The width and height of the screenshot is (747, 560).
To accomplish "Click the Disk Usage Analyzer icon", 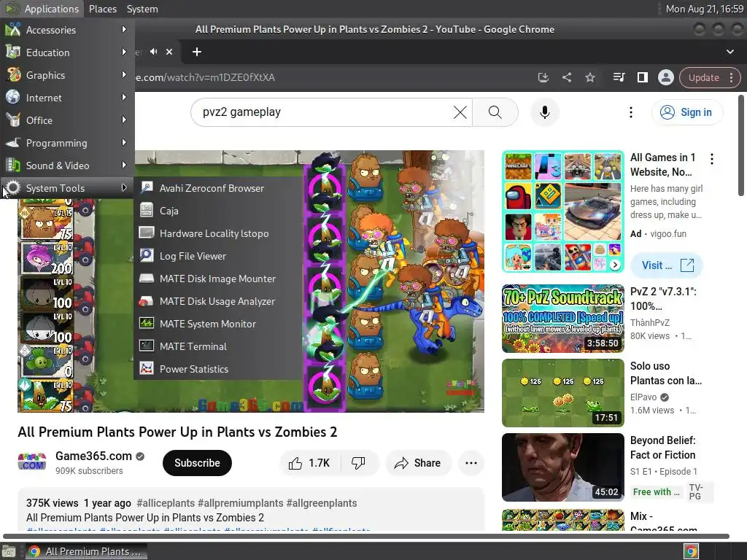I will 146,301.
